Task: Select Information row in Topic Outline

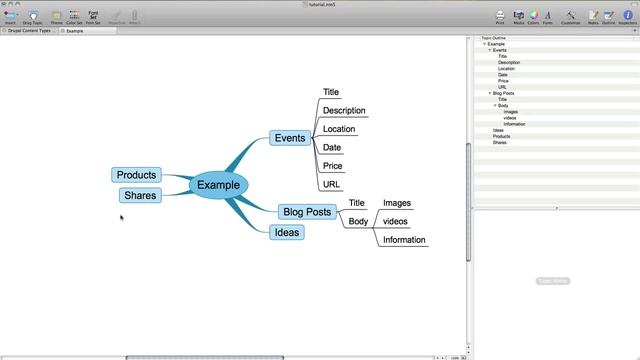Action: point(557,124)
